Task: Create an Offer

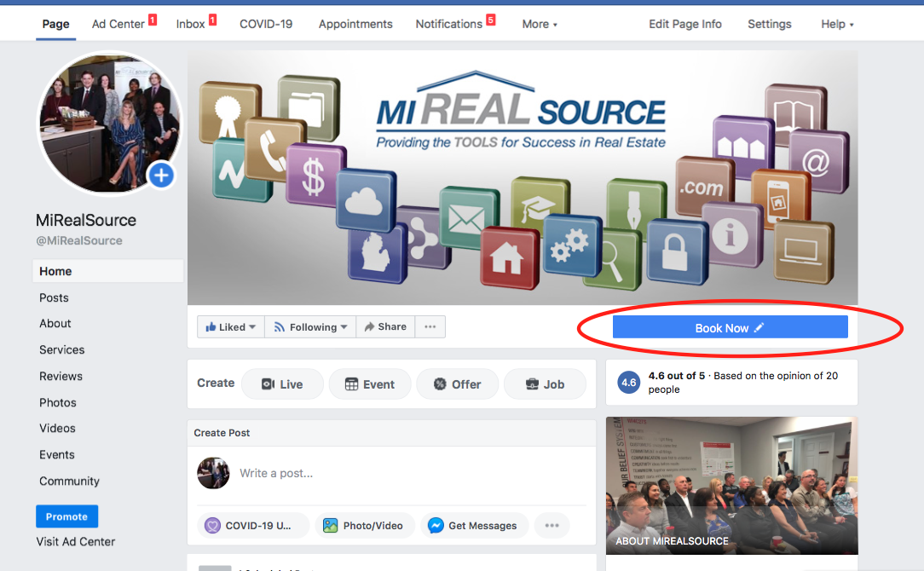Action: click(457, 384)
